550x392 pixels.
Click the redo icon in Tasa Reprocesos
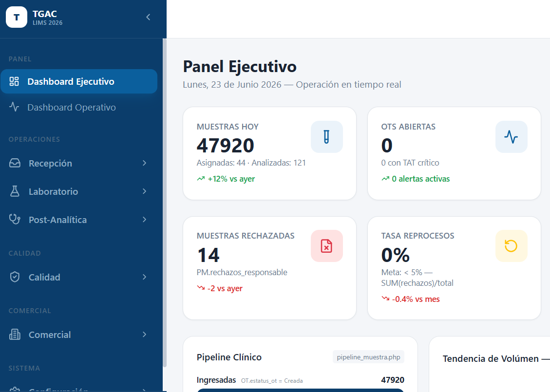click(x=511, y=246)
